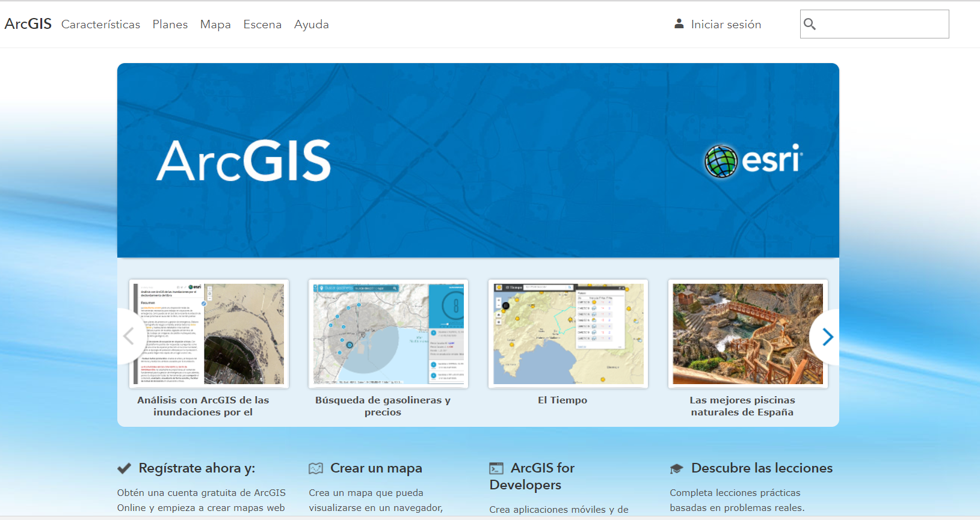Click 'Búsqueda de gasolineras y precios' title
Screen dimensions: 980x520
point(383,406)
